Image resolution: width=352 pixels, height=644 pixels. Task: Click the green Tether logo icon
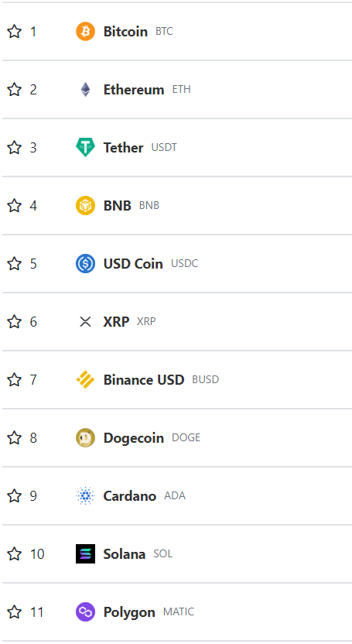[x=85, y=147]
